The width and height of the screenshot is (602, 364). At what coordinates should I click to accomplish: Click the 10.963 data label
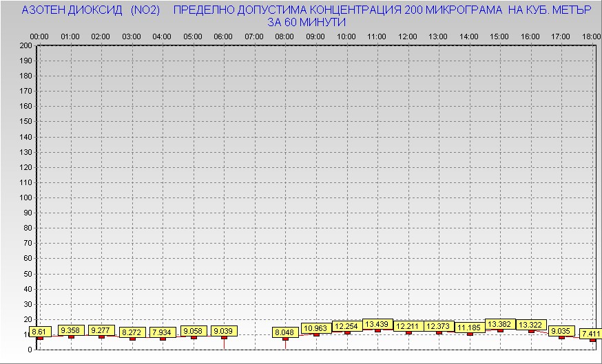pos(316,328)
